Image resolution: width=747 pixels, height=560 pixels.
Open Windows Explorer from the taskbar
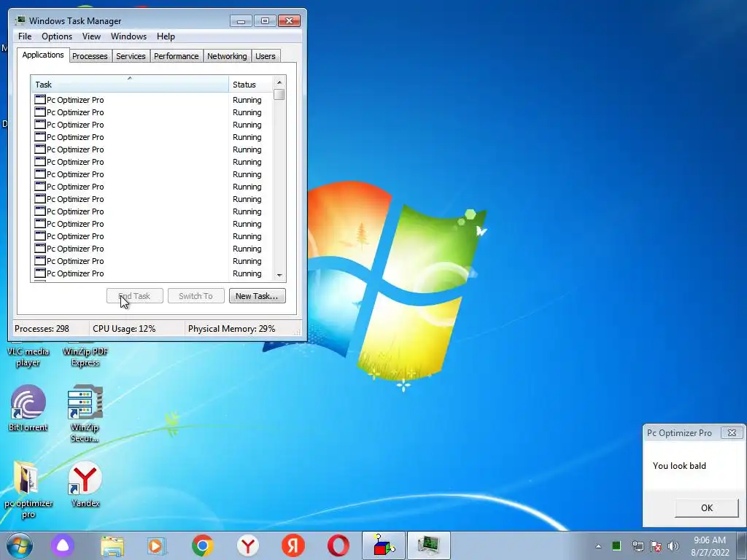112,545
